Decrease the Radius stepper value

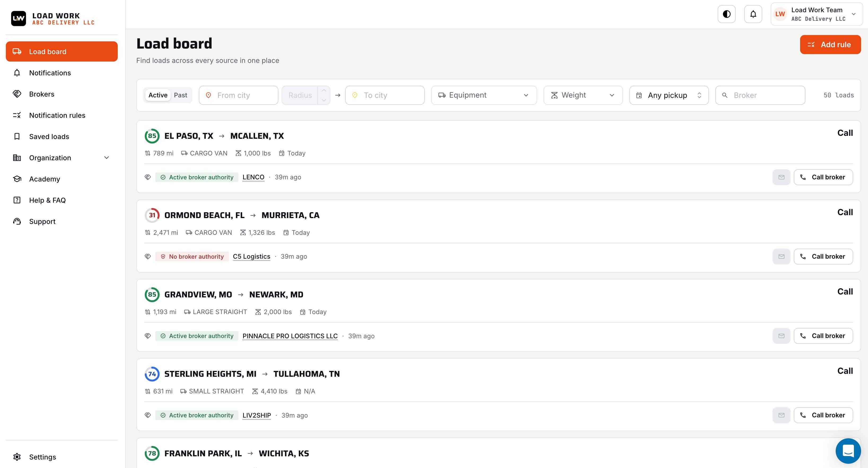pyautogui.click(x=324, y=100)
